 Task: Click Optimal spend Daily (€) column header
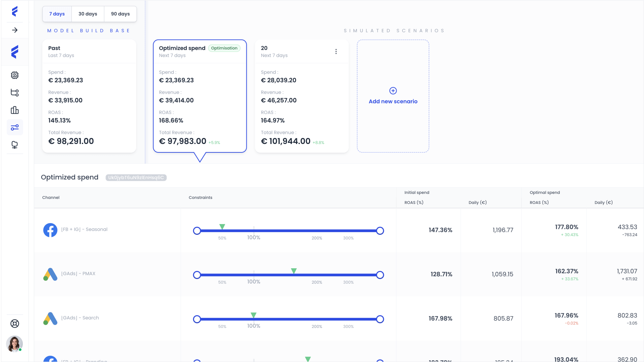tap(604, 203)
